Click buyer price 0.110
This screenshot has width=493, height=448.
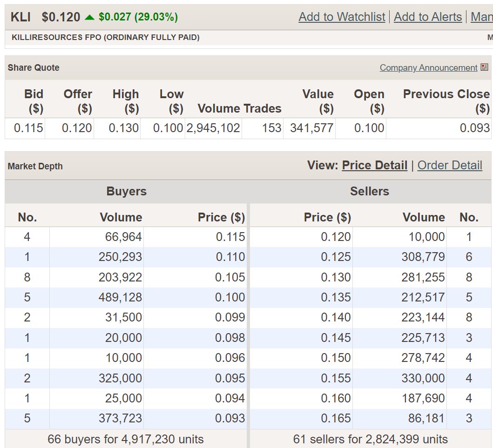pos(230,257)
